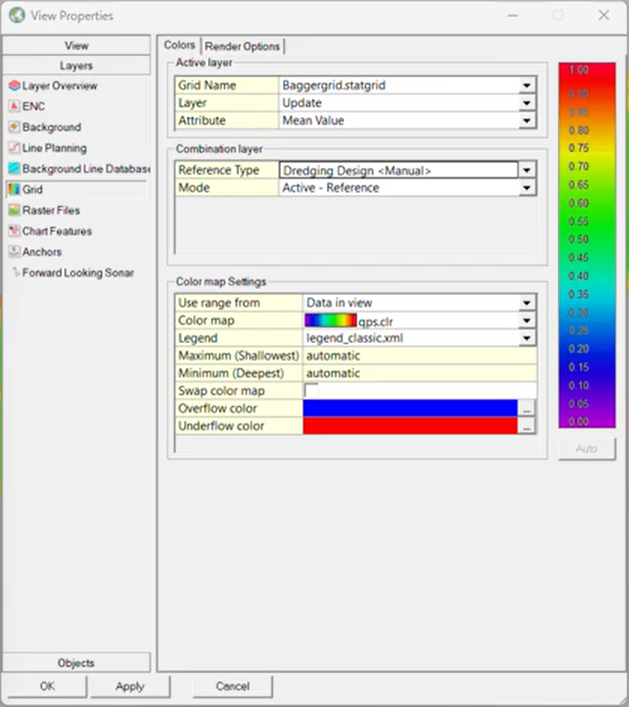Open the Color map qps.clr dropdown
Screen dimensions: 629x707
click(526, 321)
